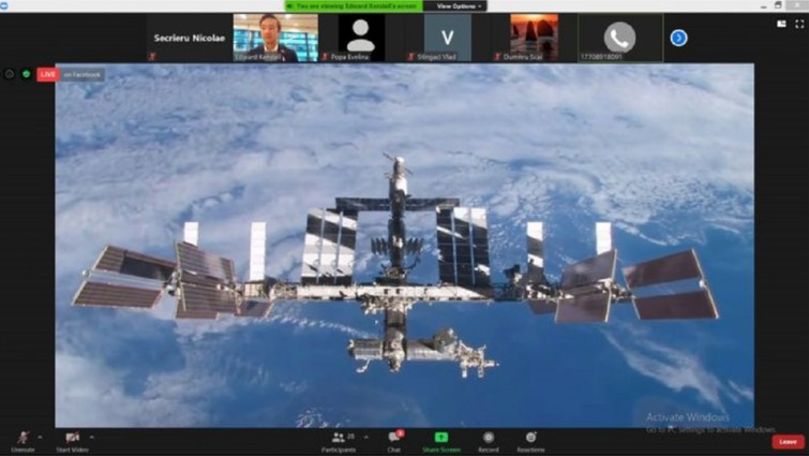Restore the Zoom window size
Screen dimensions: 809x456
778,5
